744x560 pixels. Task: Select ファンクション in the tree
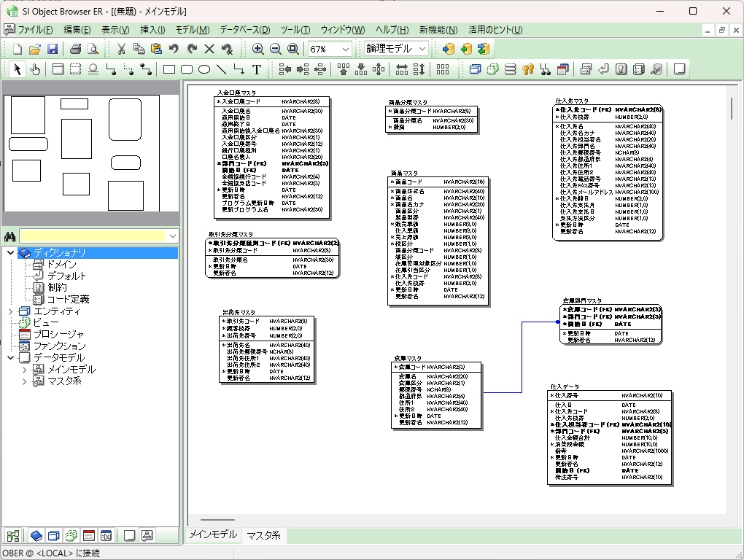coord(60,346)
